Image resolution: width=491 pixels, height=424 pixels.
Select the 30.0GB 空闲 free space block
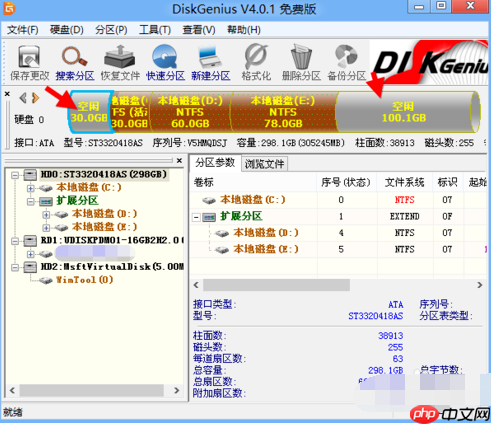click(89, 112)
